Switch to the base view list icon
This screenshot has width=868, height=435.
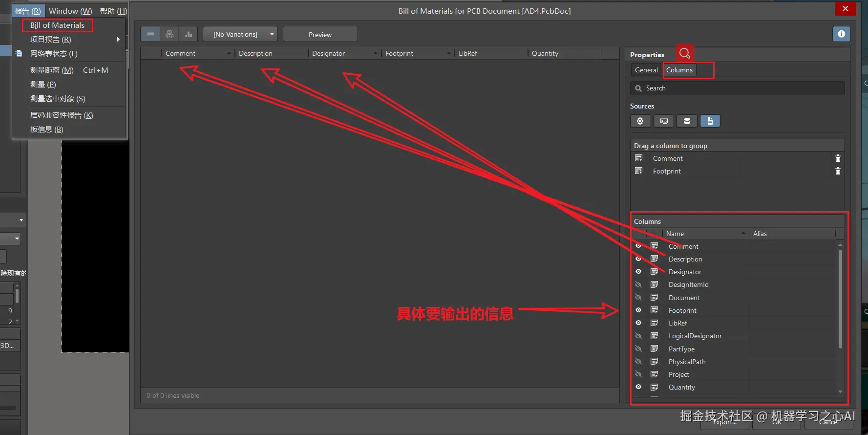150,34
